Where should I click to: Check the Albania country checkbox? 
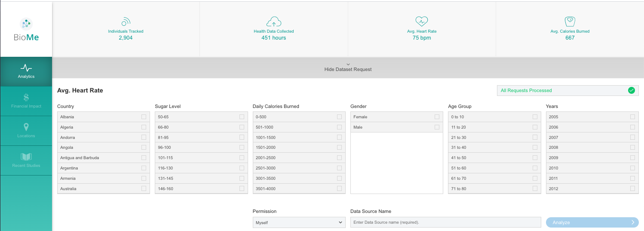144,117
